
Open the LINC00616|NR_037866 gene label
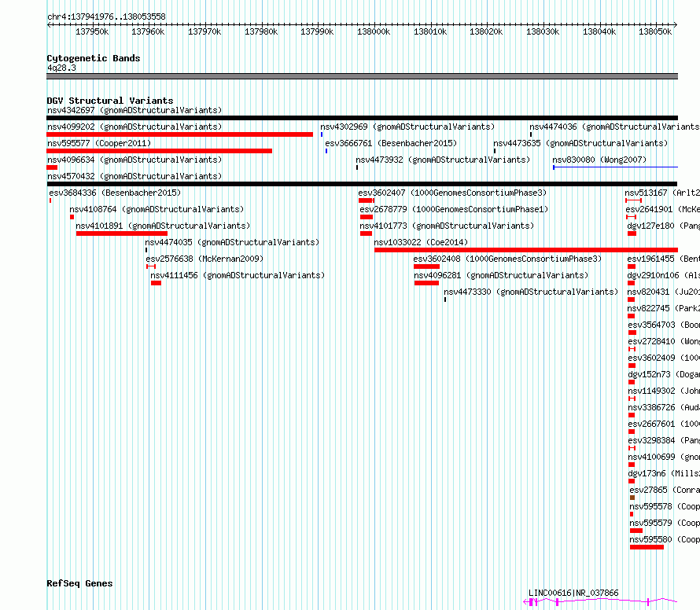click(x=573, y=593)
